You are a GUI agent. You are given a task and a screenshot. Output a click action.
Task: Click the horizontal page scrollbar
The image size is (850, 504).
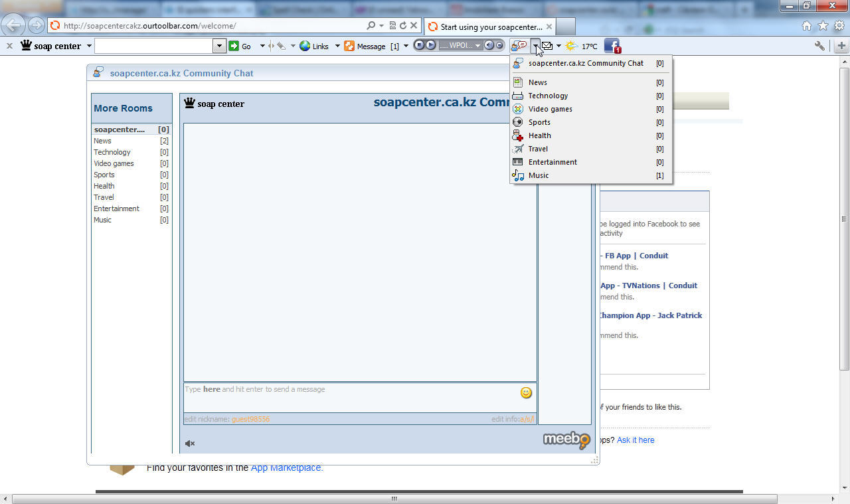coord(394,499)
